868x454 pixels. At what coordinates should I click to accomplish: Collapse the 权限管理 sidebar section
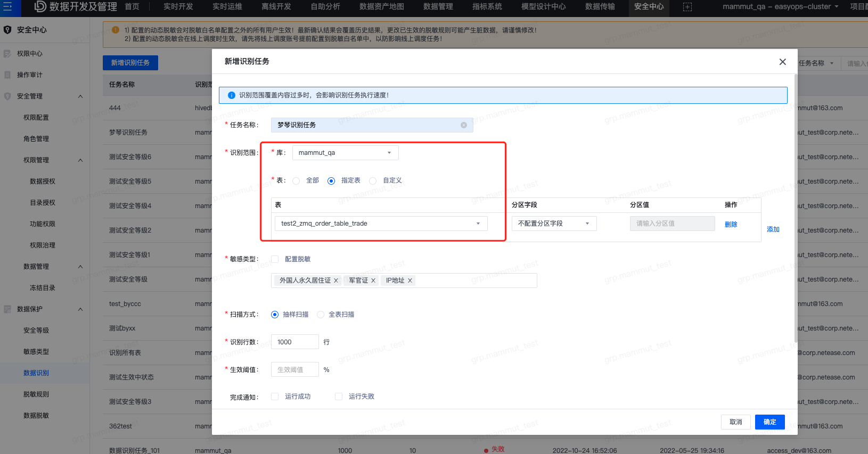coord(80,160)
